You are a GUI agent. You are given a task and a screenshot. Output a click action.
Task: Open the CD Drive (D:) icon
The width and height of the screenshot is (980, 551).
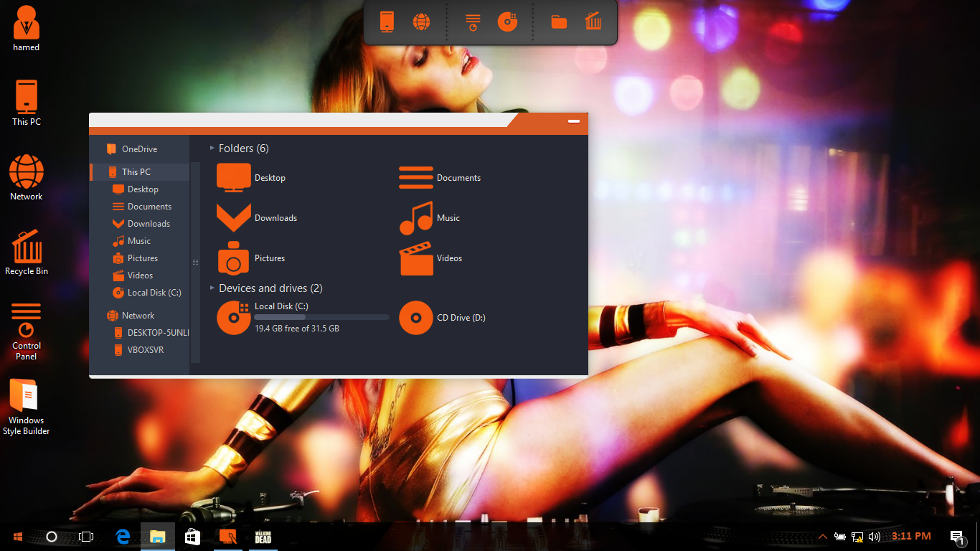(416, 318)
